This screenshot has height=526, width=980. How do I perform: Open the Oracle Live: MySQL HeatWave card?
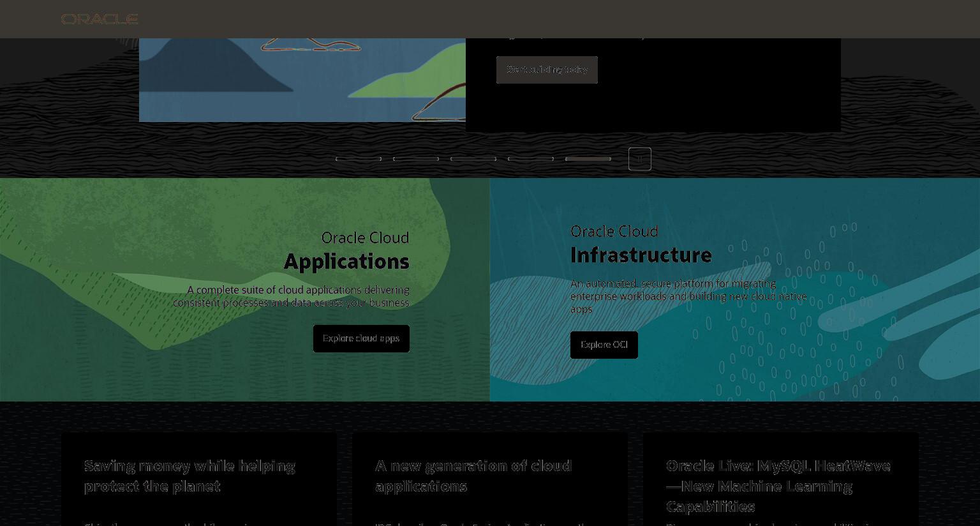pyautogui.click(x=781, y=479)
